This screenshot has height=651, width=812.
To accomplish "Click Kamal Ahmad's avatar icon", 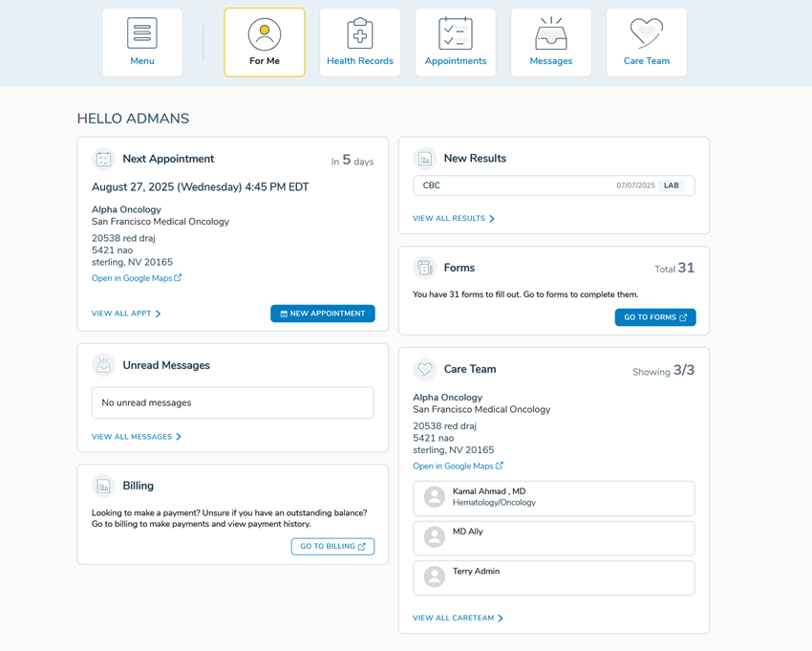I will pos(435,497).
